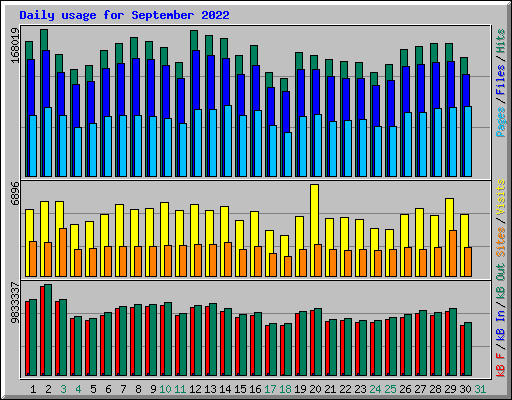The width and height of the screenshot is (512, 400).
Task: Click the 'Hits' legend label
Action: click(501, 41)
